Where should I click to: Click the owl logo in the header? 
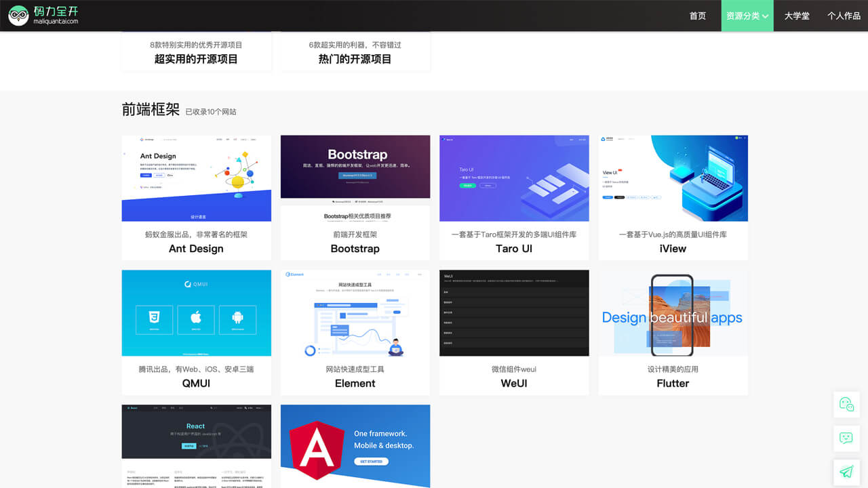(x=18, y=16)
